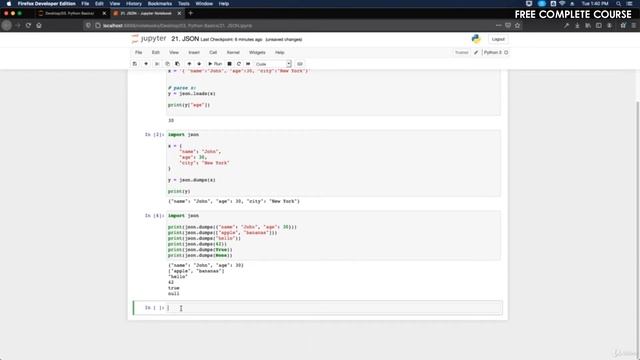
Task: Click the Wi-Fi status icon in menu bar
Action: tap(562, 4)
